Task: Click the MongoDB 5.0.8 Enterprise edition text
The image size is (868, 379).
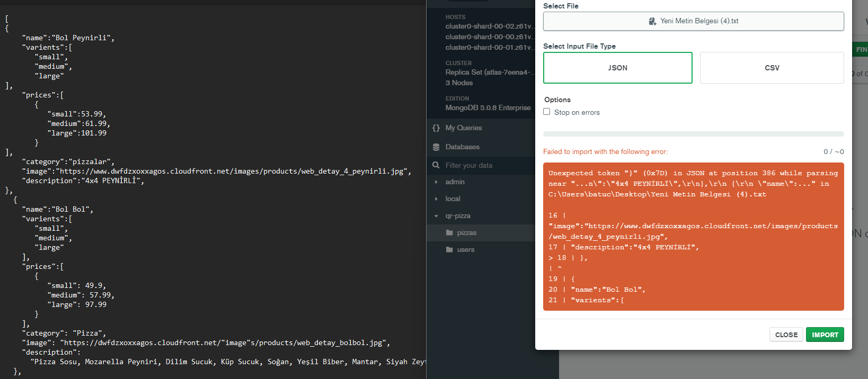Action: (x=488, y=107)
